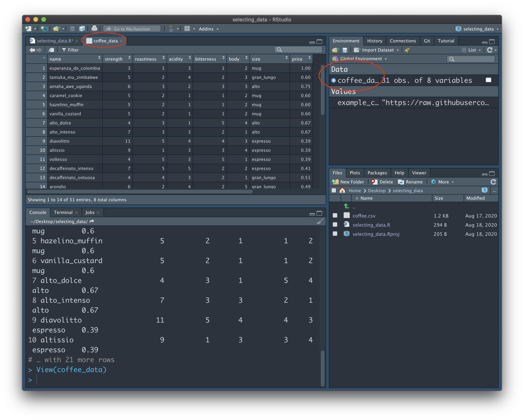Click the workspace panes grid icon

point(187,29)
